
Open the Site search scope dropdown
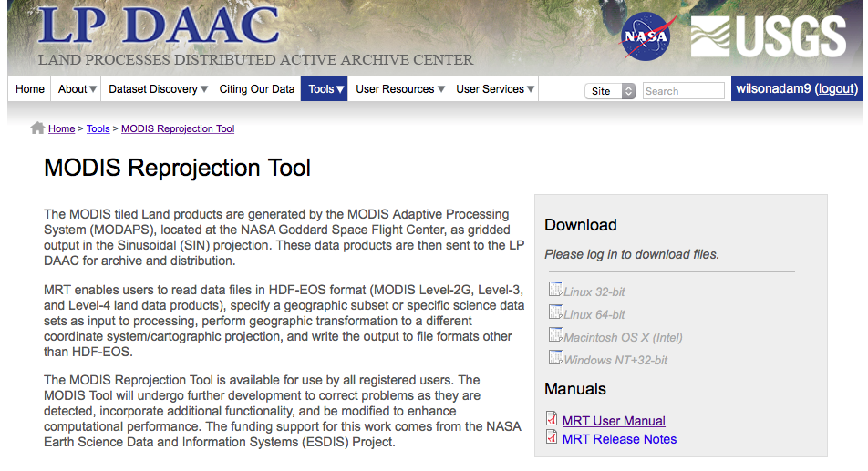pyautogui.click(x=610, y=91)
